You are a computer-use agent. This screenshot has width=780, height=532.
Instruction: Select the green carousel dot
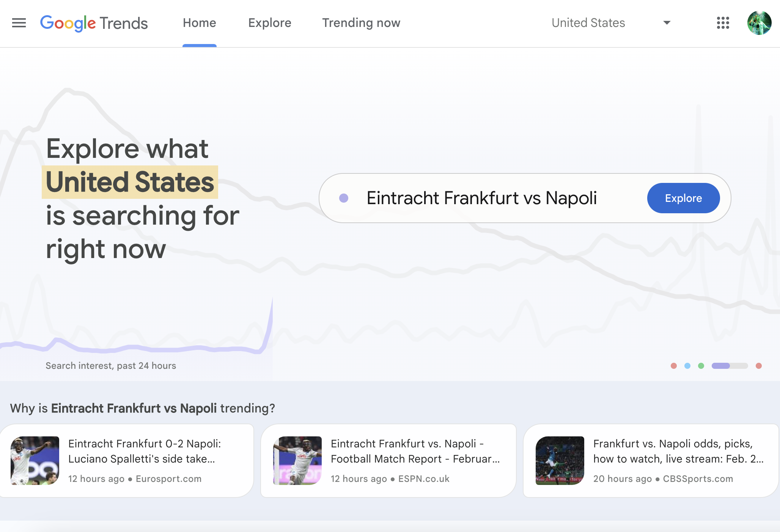pyautogui.click(x=701, y=366)
